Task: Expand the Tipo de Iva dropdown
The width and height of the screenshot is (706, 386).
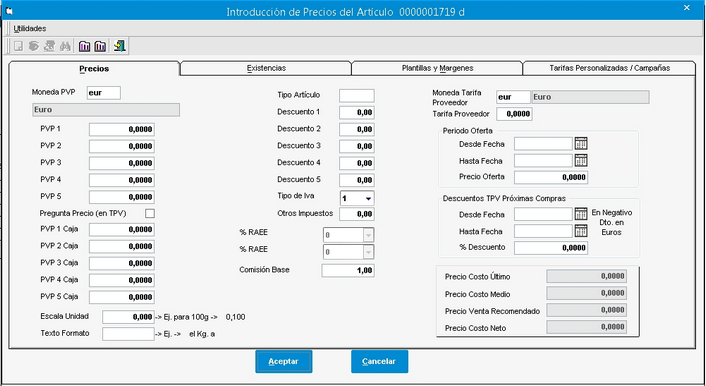Action: pos(368,198)
